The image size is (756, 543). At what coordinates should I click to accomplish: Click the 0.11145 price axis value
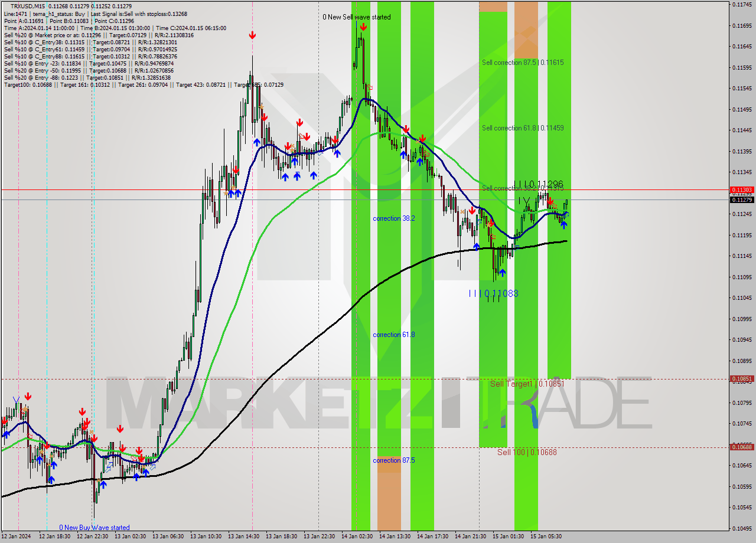742,256
